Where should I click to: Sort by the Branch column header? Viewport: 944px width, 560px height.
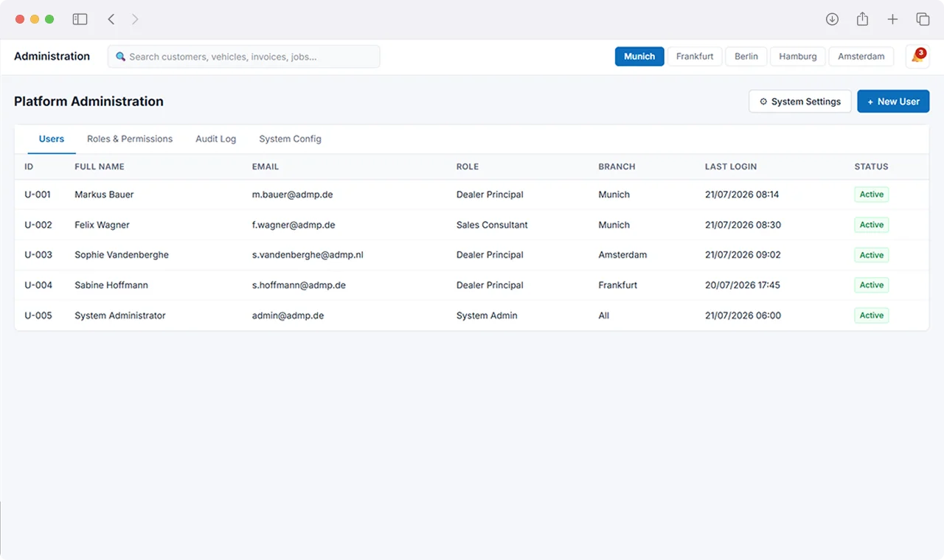pos(617,167)
